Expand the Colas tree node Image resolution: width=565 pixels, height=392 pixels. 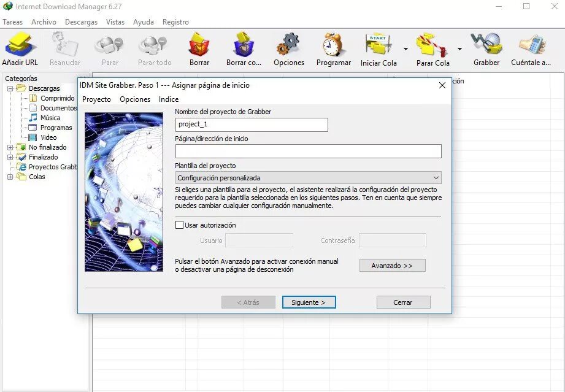[10, 177]
